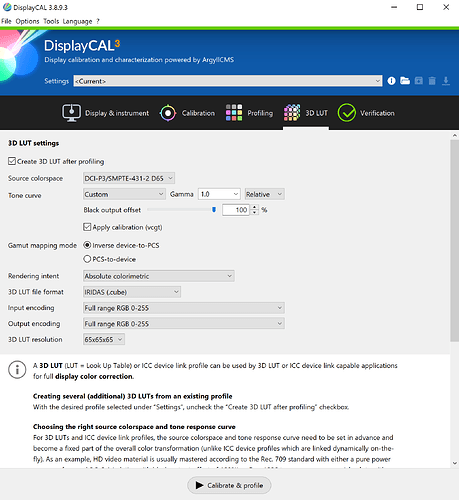Click the save settings disk icon
Screen dimensions: 459x500
point(419,81)
